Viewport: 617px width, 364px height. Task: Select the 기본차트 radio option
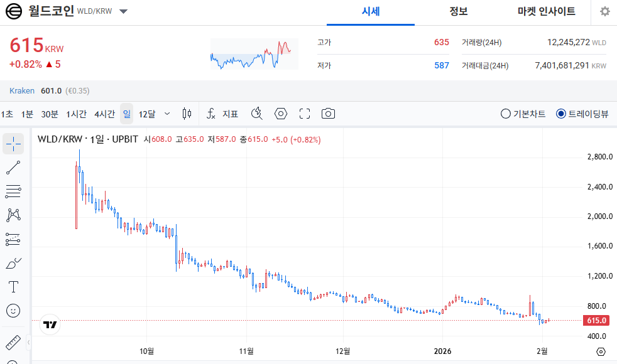click(506, 114)
